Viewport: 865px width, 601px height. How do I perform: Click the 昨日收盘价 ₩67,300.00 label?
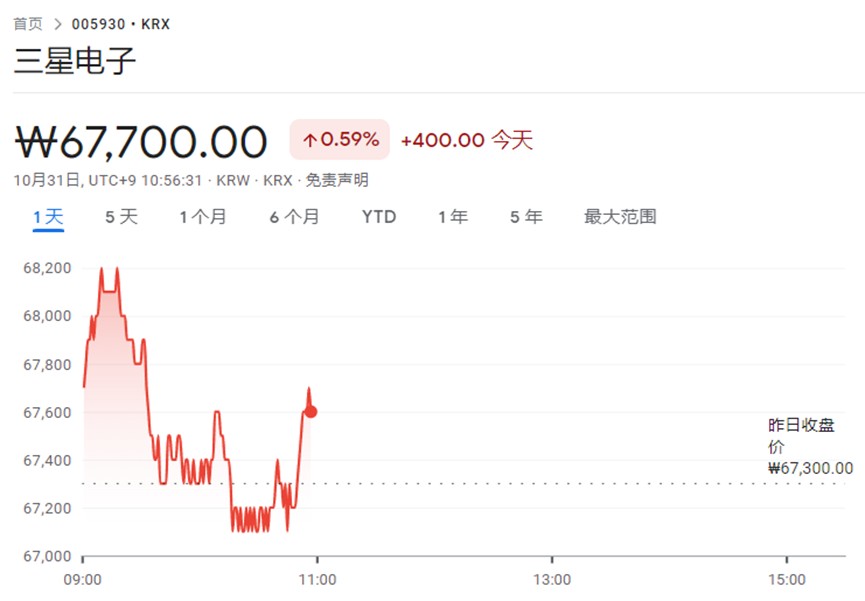[809, 446]
